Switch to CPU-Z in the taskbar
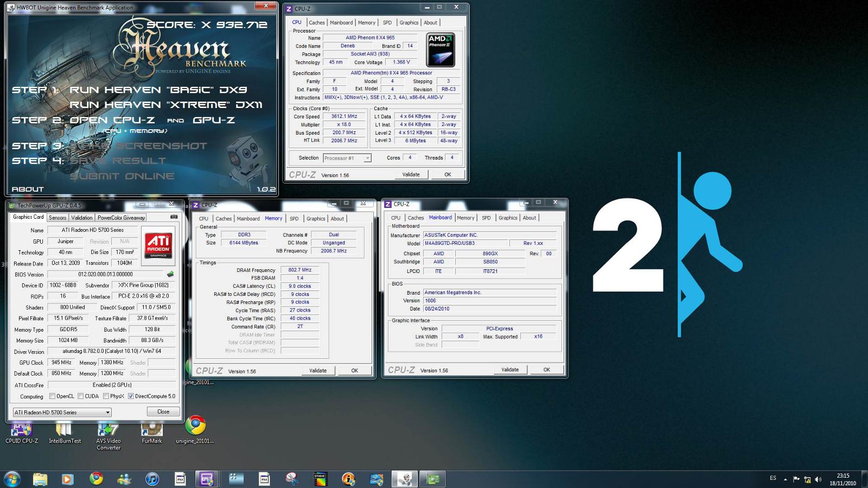 point(207,479)
